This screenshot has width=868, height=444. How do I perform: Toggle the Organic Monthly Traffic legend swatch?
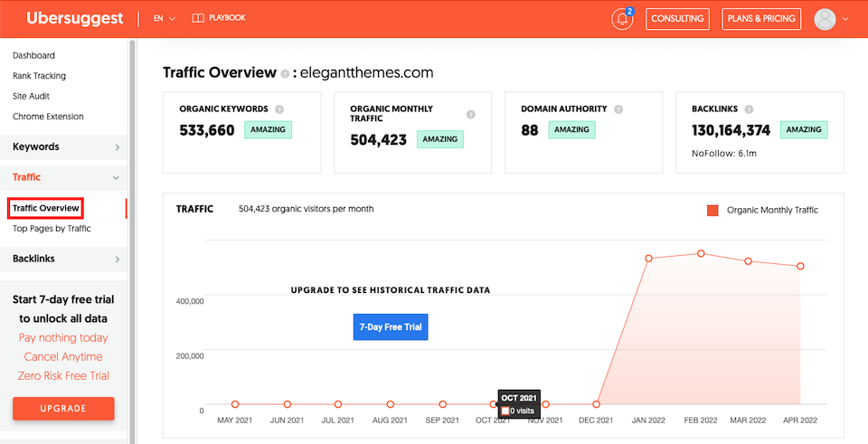[x=712, y=211]
